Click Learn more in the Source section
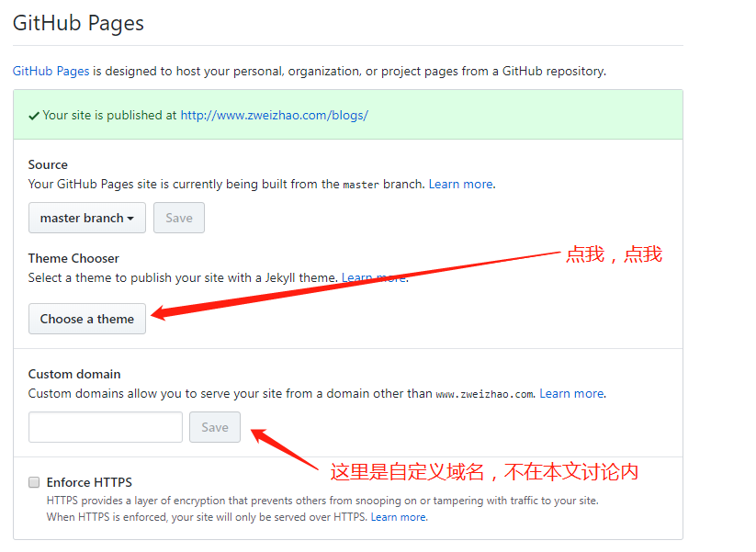This screenshot has width=756, height=552. 460,185
